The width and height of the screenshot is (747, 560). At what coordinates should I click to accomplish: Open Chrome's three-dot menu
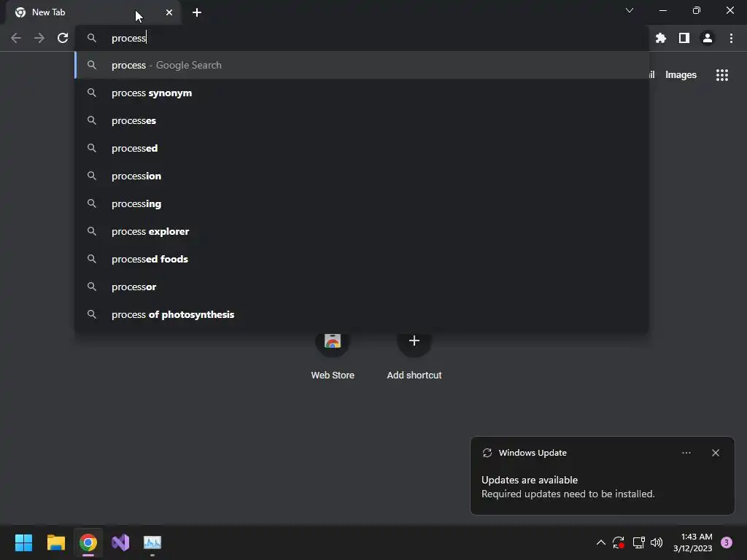click(x=731, y=38)
